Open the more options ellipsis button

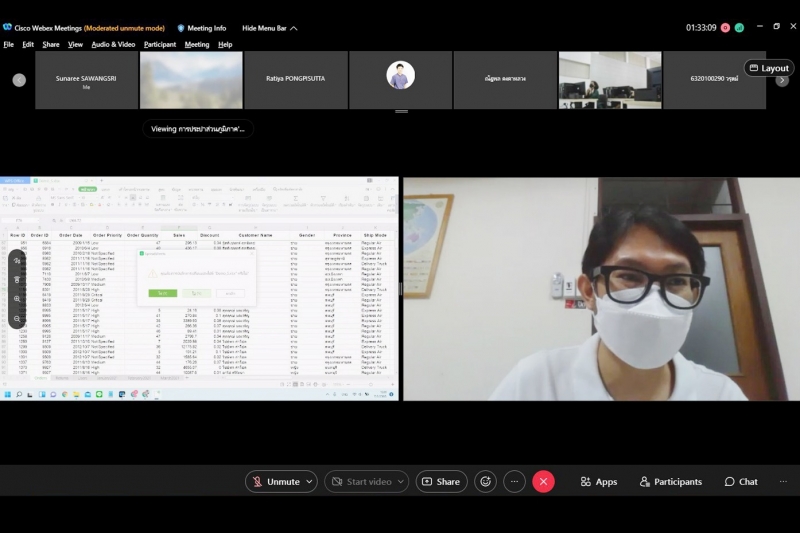[514, 482]
